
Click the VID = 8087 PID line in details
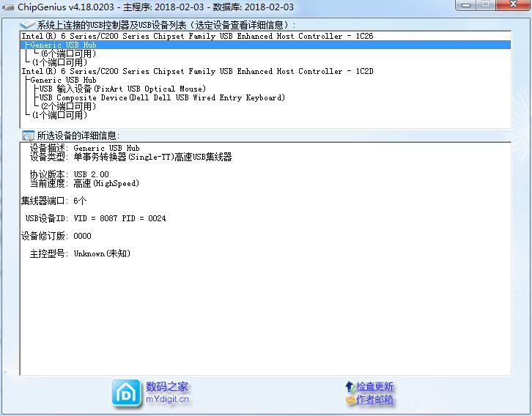coord(119,218)
